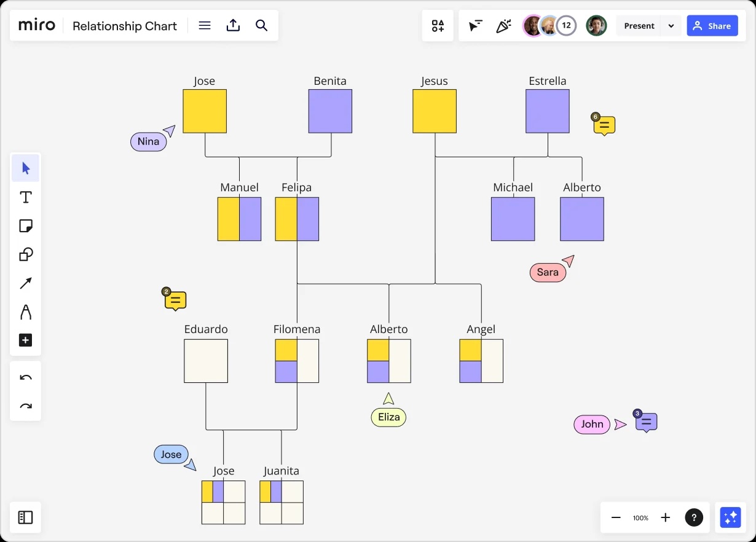Click the Present button
This screenshot has height=542, width=756.
pos(639,26)
